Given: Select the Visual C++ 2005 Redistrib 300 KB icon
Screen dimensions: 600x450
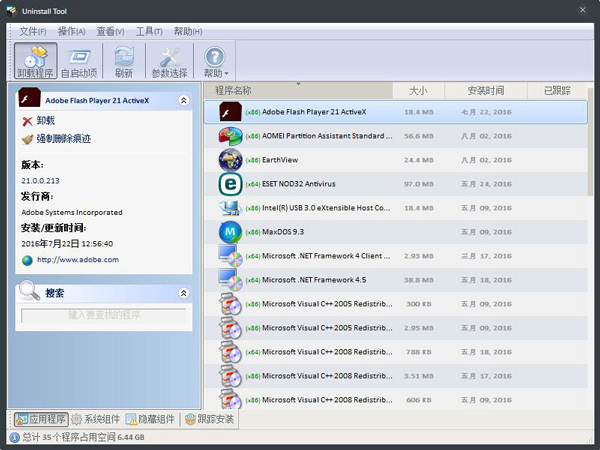Looking at the screenshot, I should point(230,304).
